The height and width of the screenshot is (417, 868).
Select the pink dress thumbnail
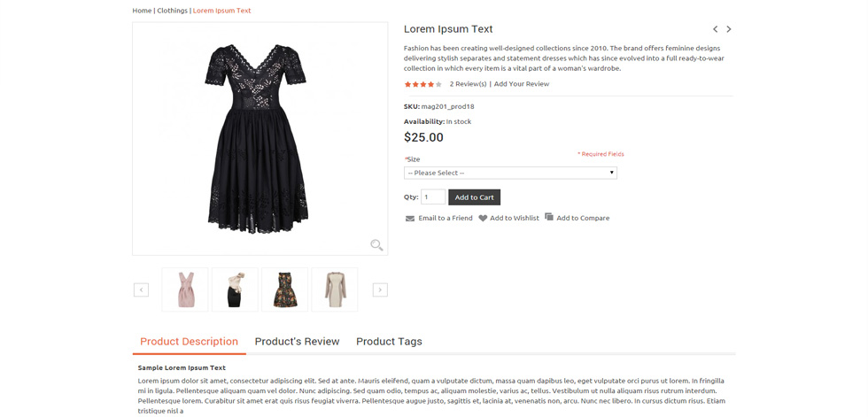pyautogui.click(x=185, y=290)
